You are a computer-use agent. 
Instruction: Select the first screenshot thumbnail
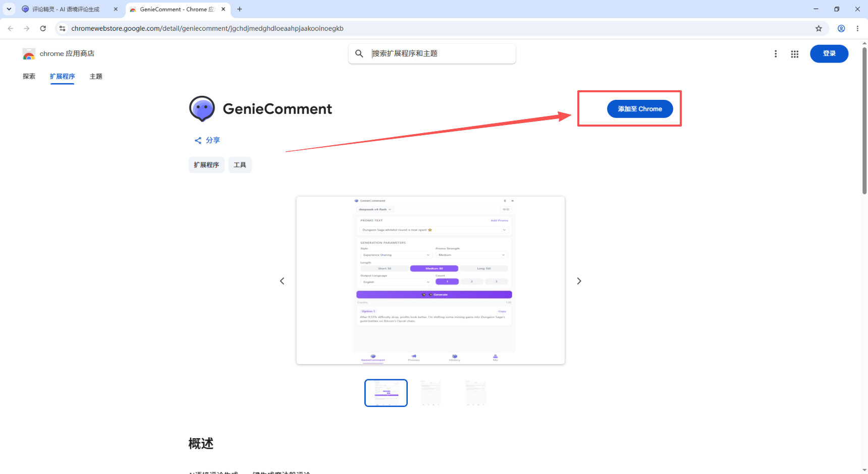coord(386,393)
